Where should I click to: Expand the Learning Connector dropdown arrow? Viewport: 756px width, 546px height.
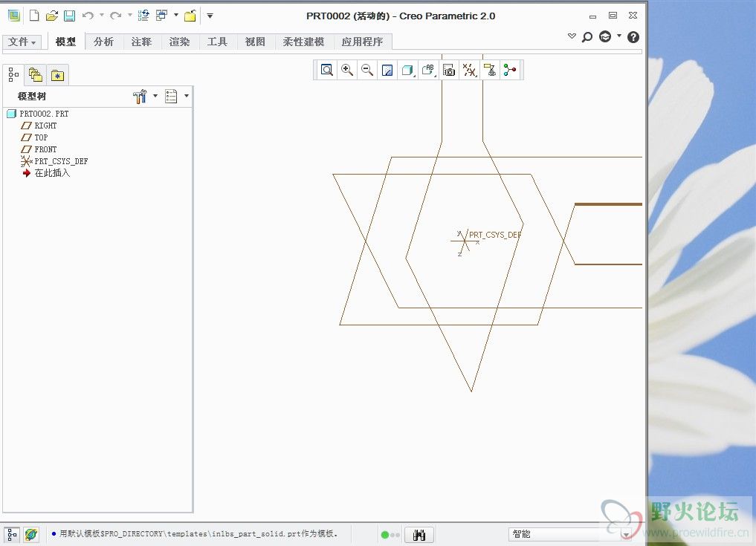tap(619, 35)
